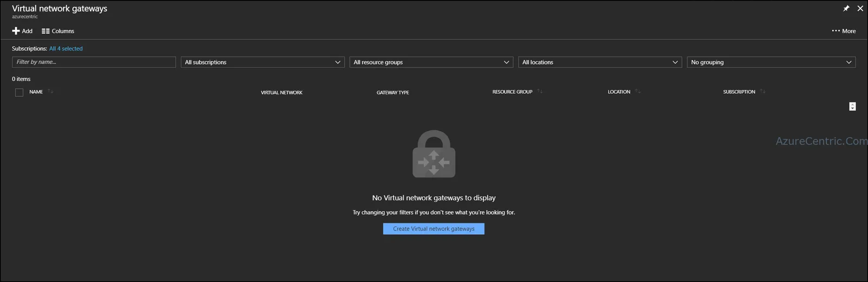Viewport: 868px width, 282px height.
Task: Click the '0 items' count text
Action: coord(21,79)
